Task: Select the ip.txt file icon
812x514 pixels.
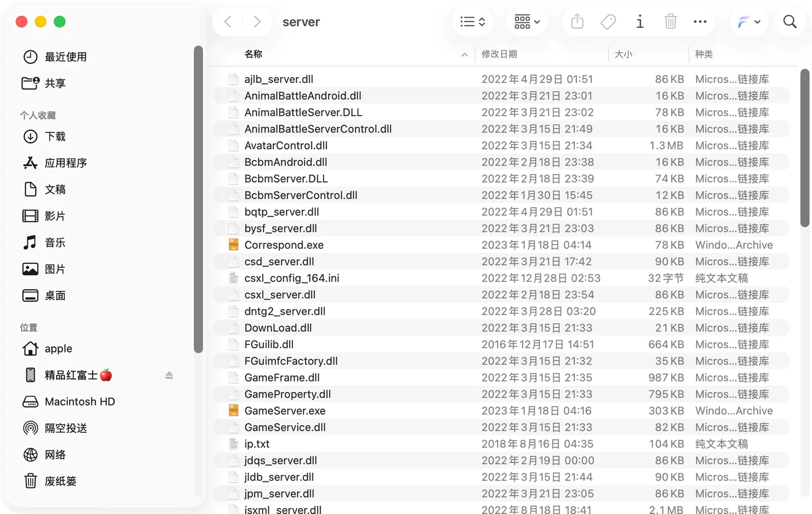Action: tap(234, 444)
